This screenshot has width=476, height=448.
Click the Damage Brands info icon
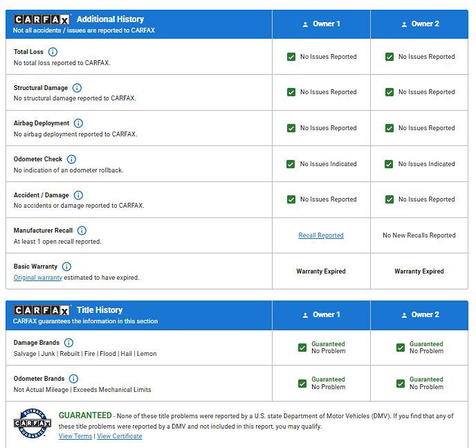[68, 343]
